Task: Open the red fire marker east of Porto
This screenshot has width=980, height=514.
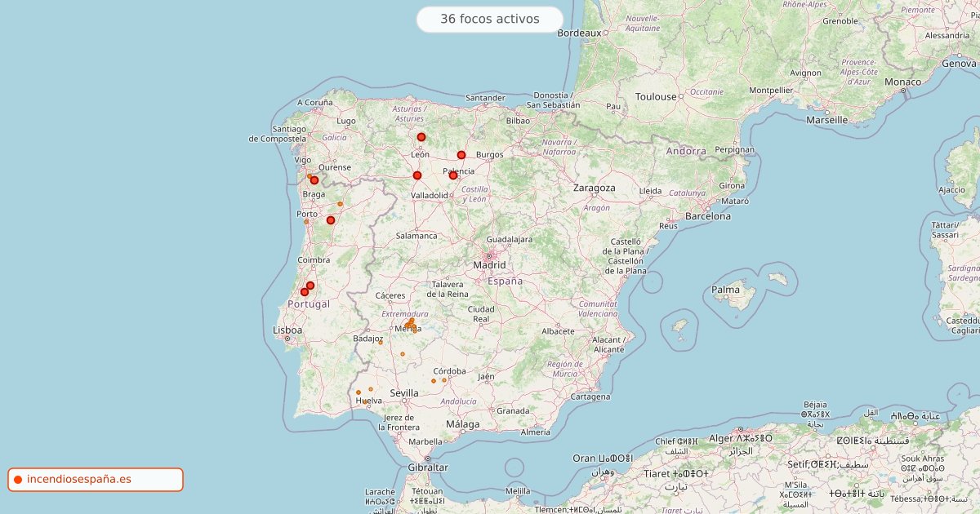Action: pyautogui.click(x=331, y=220)
